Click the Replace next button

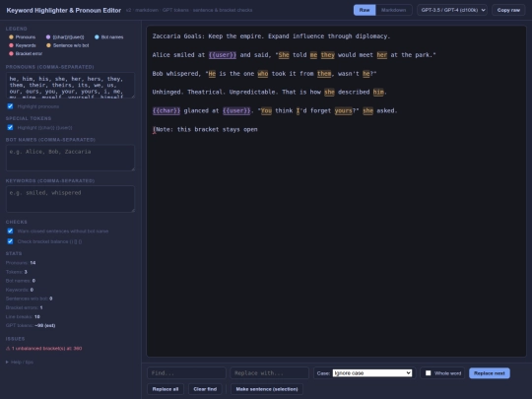(x=490, y=372)
